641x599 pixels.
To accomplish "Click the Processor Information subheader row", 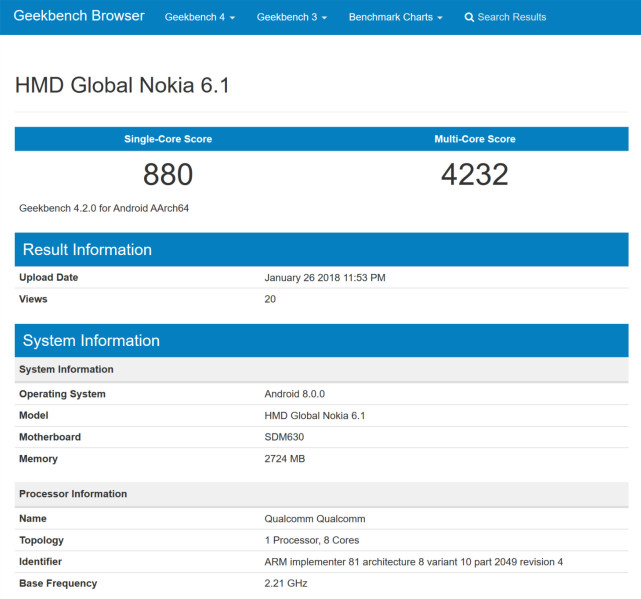I will [x=73, y=494].
